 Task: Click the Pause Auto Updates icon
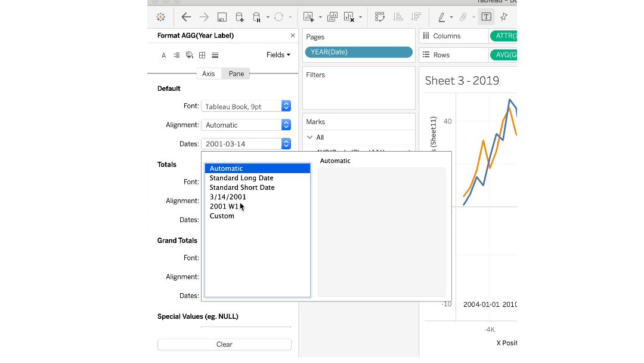coord(256,17)
